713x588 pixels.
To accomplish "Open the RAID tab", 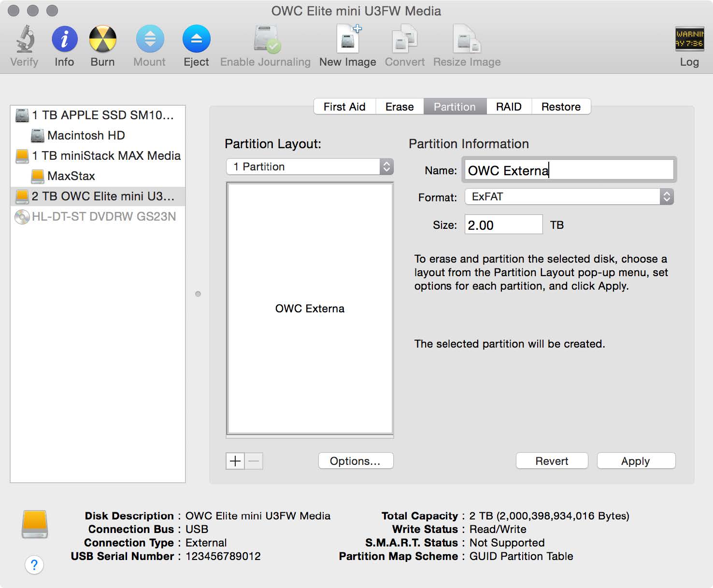I will pos(509,107).
